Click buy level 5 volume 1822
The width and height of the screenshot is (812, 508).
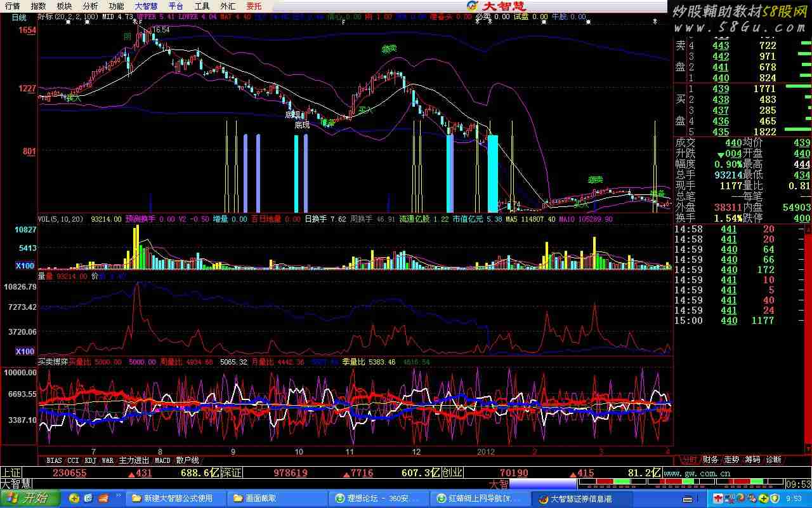tap(764, 131)
